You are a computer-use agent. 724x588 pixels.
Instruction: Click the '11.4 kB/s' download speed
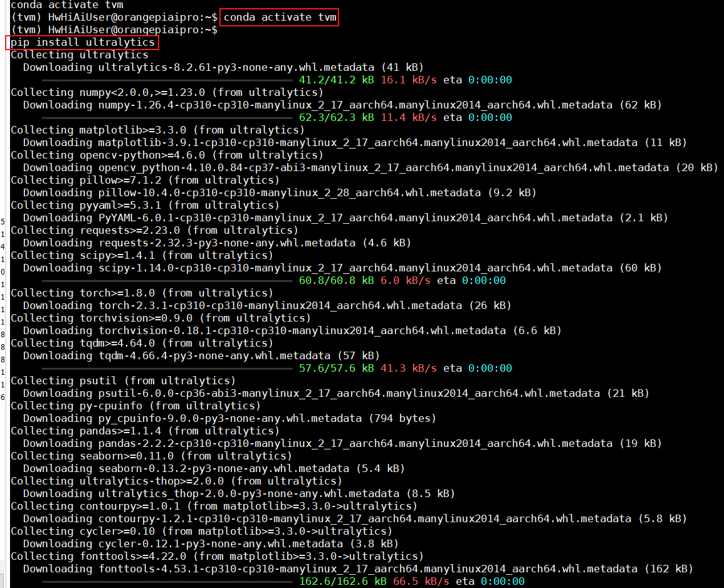pyautogui.click(x=409, y=117)
